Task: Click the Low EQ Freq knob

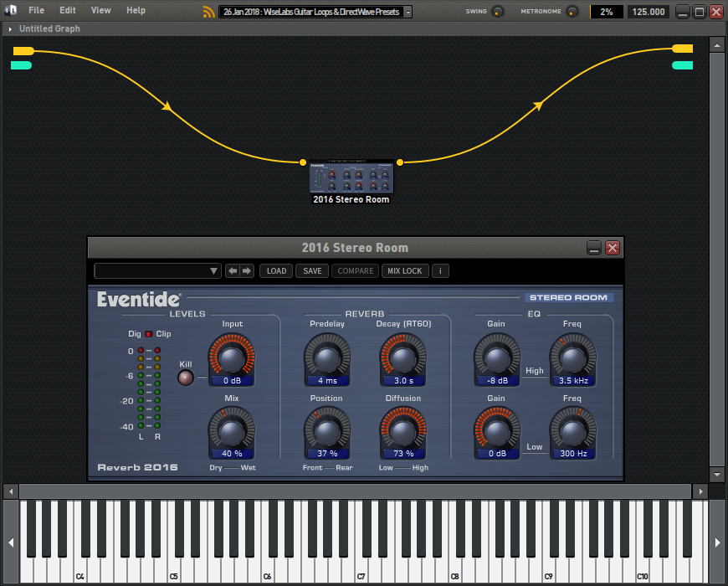Action: point(573,431)
